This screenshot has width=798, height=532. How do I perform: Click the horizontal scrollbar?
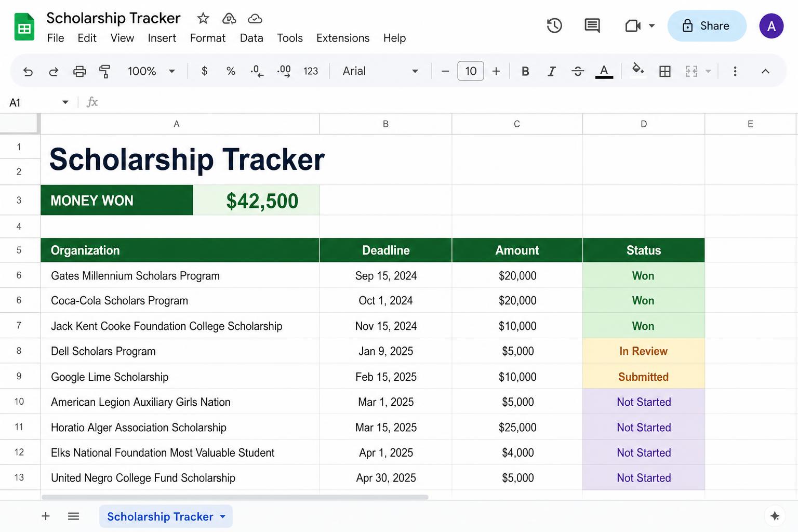pyautogui.click(x=235, y=497)
